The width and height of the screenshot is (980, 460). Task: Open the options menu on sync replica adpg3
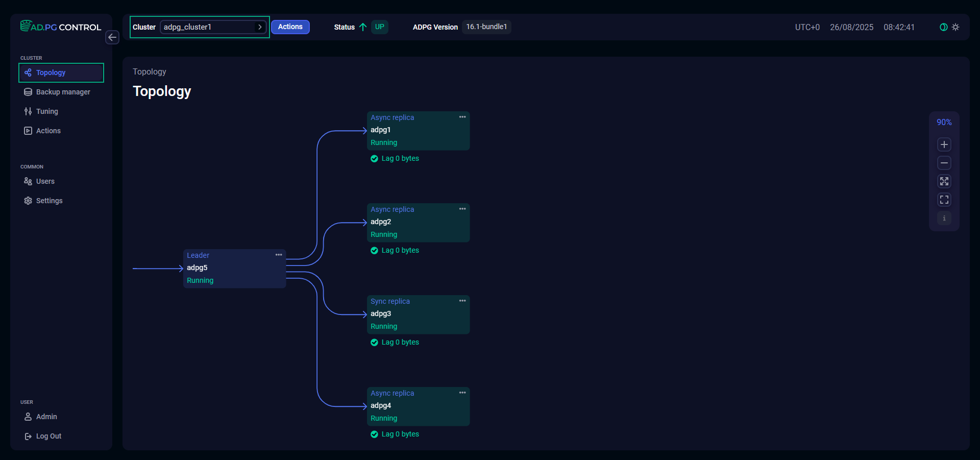tap(462, 301)
